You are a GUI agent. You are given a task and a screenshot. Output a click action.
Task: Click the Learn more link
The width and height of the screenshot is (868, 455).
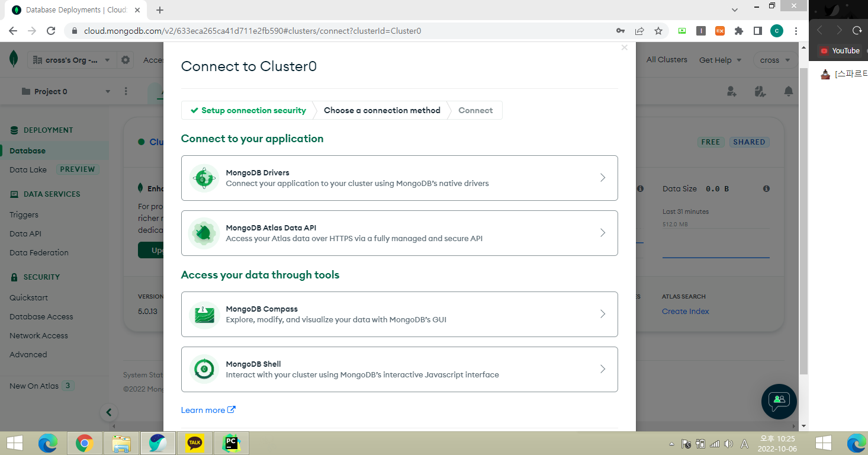click(208, 410)
